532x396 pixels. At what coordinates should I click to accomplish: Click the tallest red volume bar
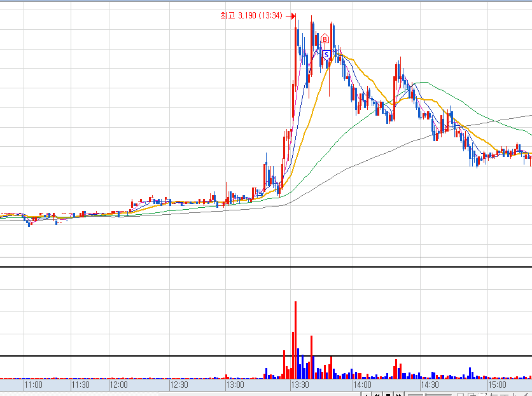[x=295, y=339]
